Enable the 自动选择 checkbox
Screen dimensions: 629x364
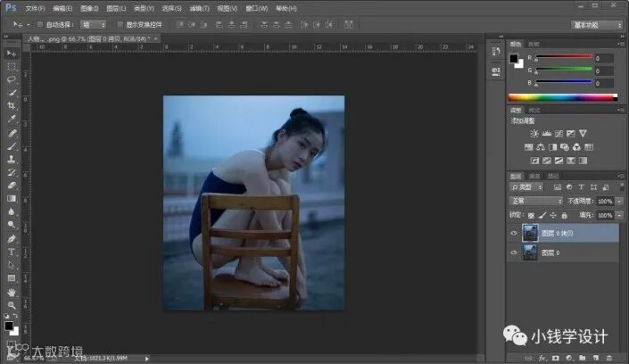(x=39, y=25)
